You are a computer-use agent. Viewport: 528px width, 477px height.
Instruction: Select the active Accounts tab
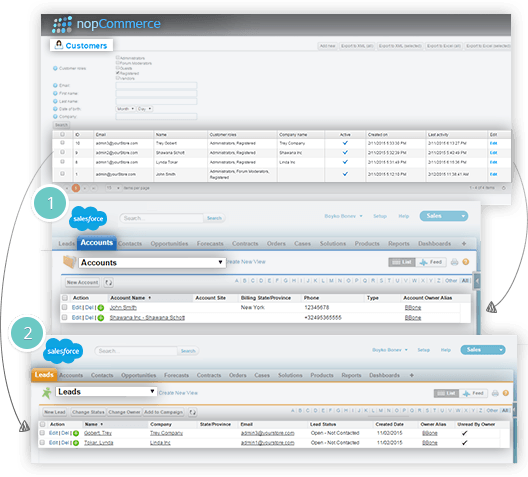pos(97,243)
